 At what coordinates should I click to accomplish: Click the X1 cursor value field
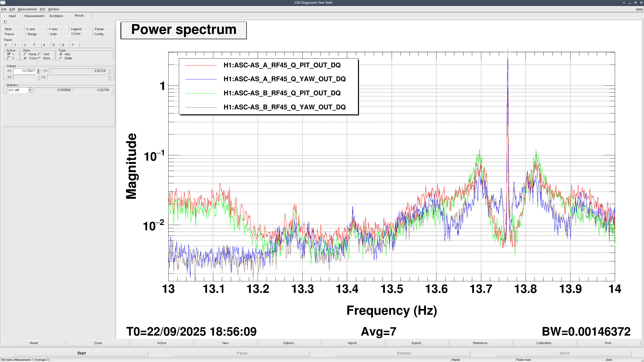coord(25,71)
